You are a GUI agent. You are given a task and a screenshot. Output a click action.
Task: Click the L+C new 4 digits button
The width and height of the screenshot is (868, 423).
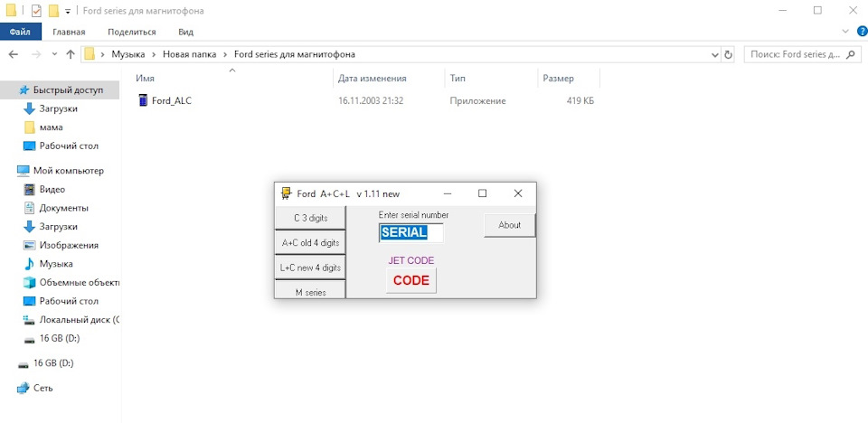[x=310, y=268]
